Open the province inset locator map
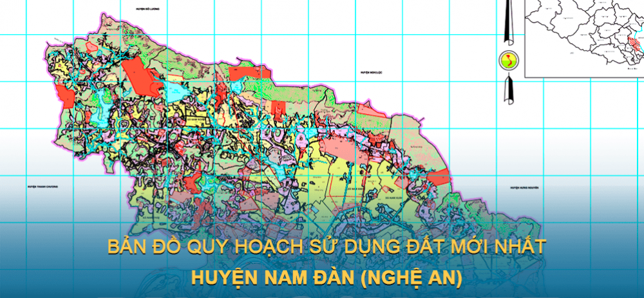 tap(585, 39)
